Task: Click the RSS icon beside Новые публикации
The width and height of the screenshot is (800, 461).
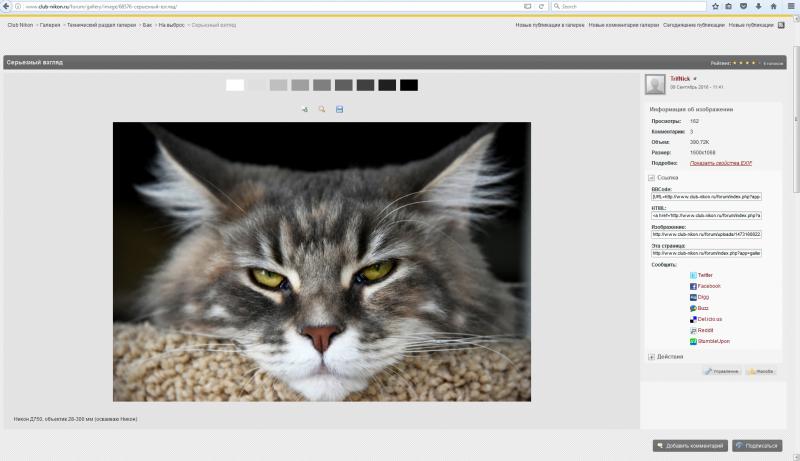Action: [781, 25]
